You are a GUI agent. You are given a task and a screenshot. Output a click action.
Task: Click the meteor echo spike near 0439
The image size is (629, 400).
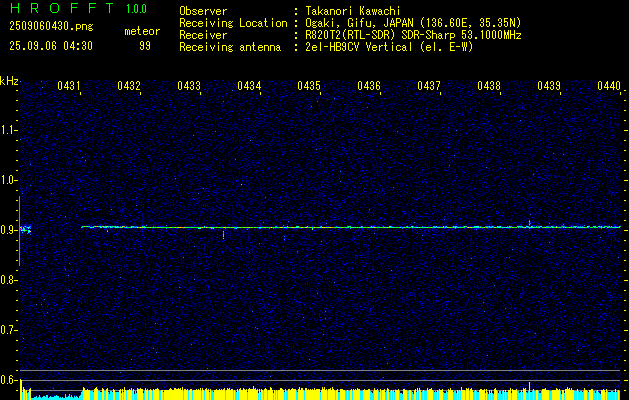tap(530, 223)
